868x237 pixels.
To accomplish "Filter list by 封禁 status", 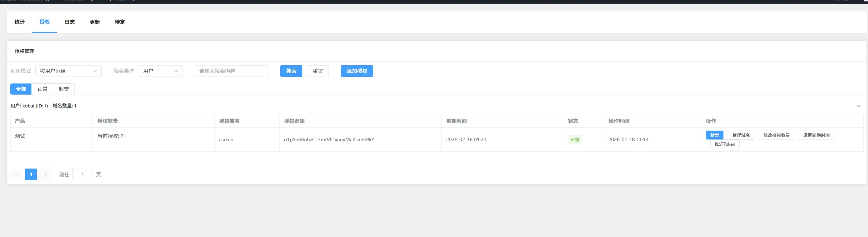I will pyautogui.click(x=64, y=89).
